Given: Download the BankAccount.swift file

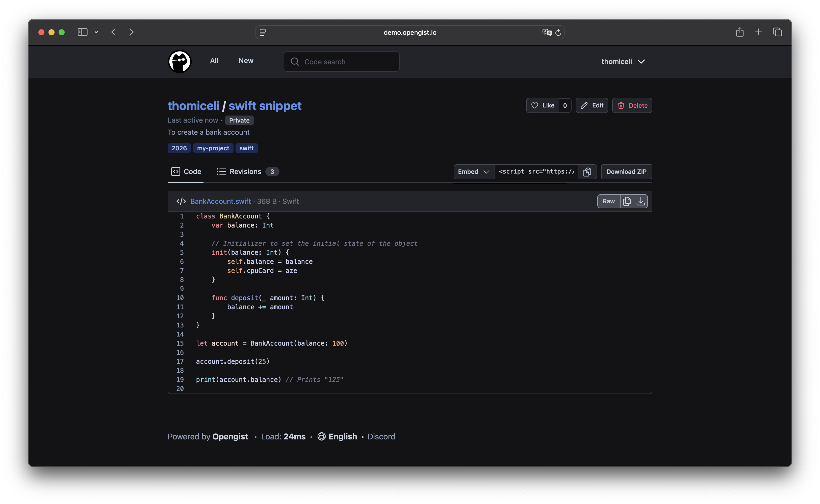Looking at the screenshot, I should [640, 201].
